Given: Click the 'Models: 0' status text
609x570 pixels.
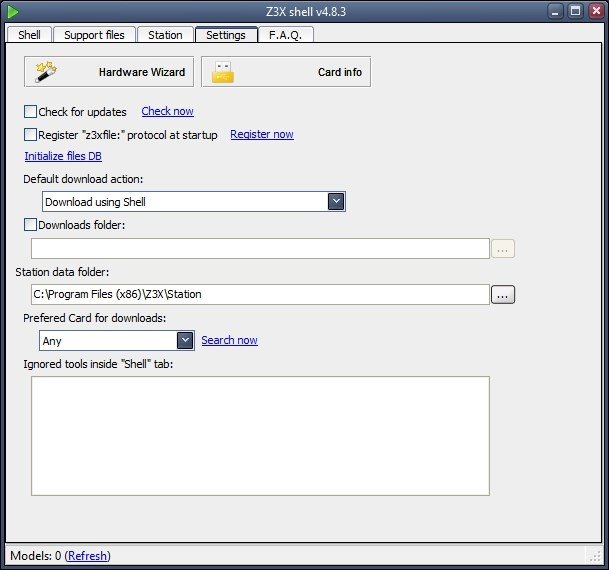Looking at the screenshot, I should tap(36, 556).
